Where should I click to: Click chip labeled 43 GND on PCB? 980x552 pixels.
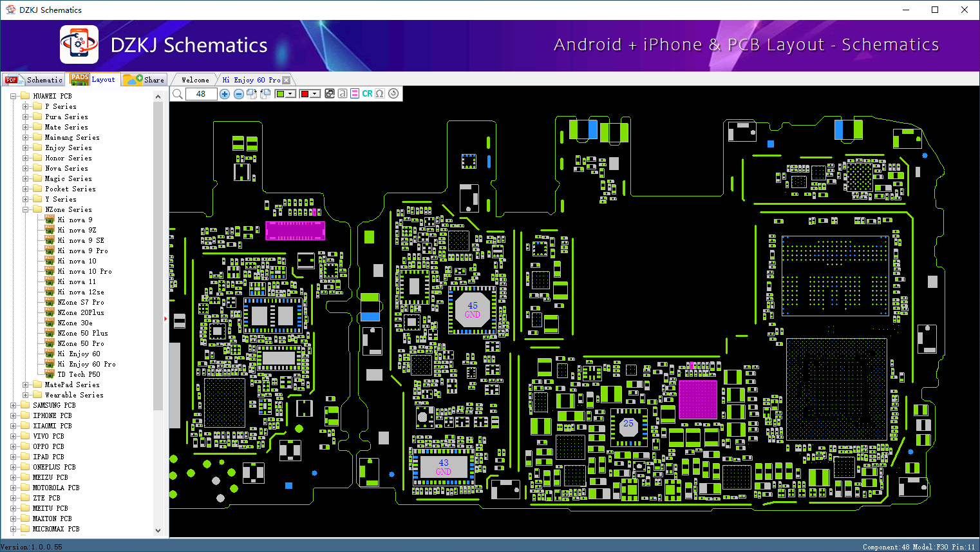point(444,467)
